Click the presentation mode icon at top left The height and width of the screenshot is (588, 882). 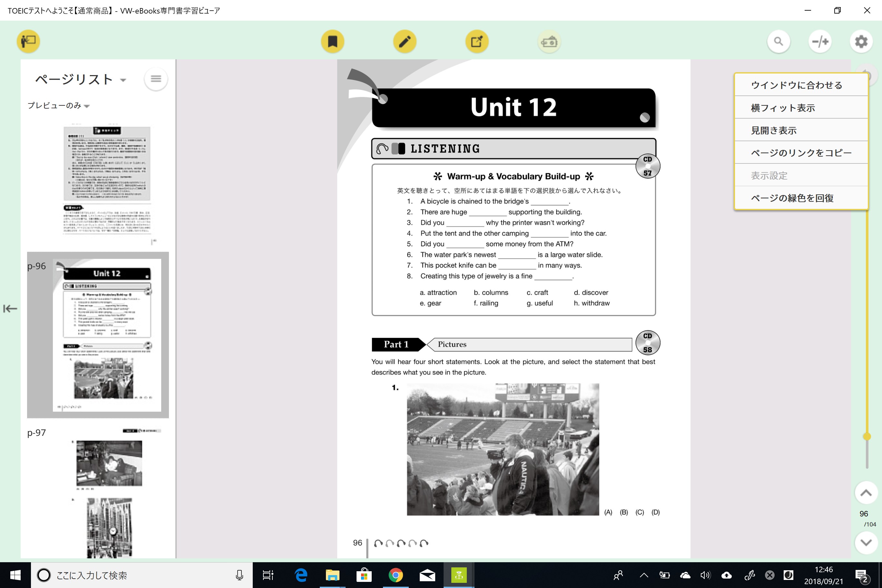[x=28, y=41]
